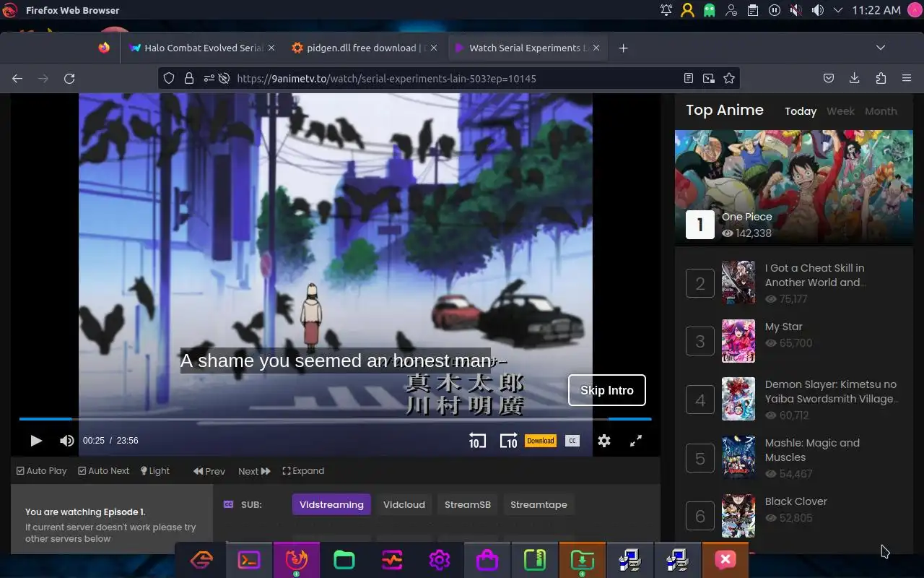View site security lock info
Image resolution: width=924 pixels, height=578 pixels.
(x=189, y=78)
